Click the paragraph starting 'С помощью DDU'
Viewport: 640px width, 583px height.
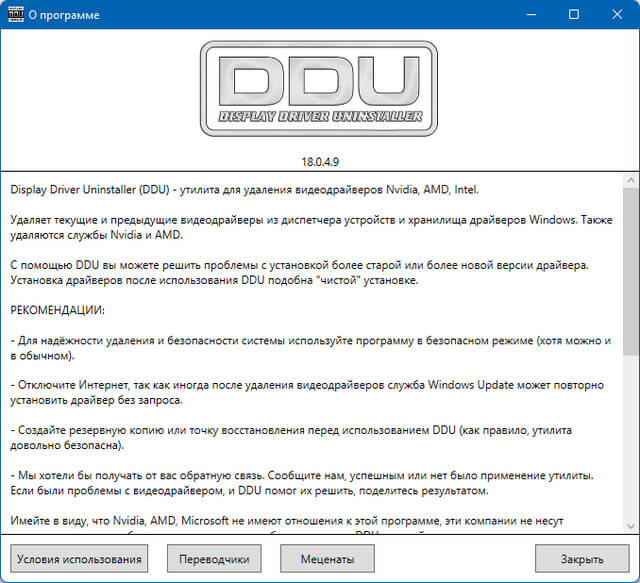[x=299, y=273]
